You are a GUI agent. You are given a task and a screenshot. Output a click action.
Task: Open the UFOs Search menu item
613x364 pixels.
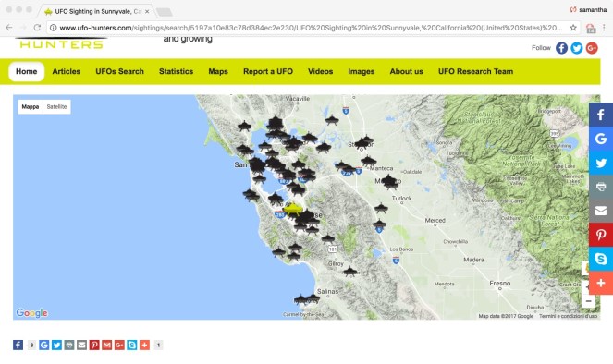(x=119, y=71)
